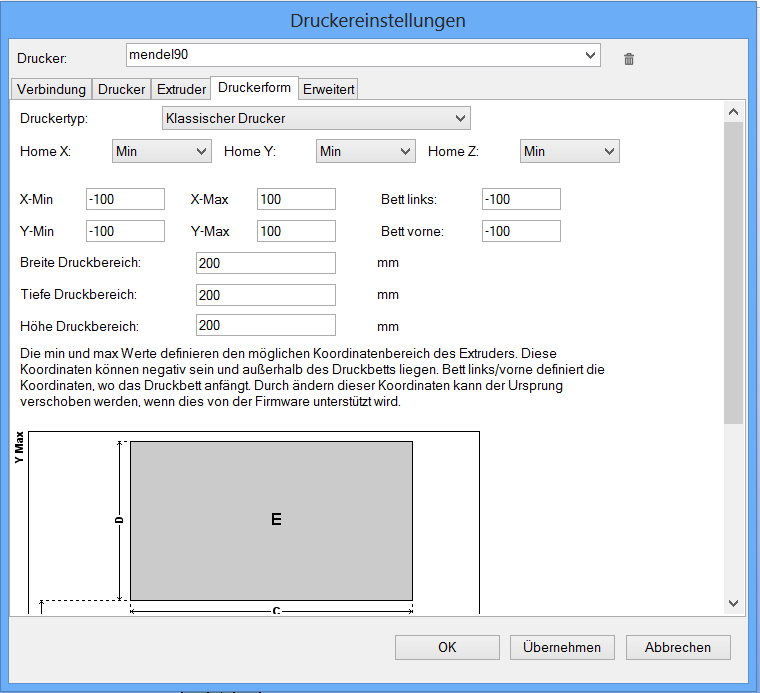This screenshot has width=760, height=693.
Task: Click the Breite Druckbereich field
Action: (x=266, y=263)
